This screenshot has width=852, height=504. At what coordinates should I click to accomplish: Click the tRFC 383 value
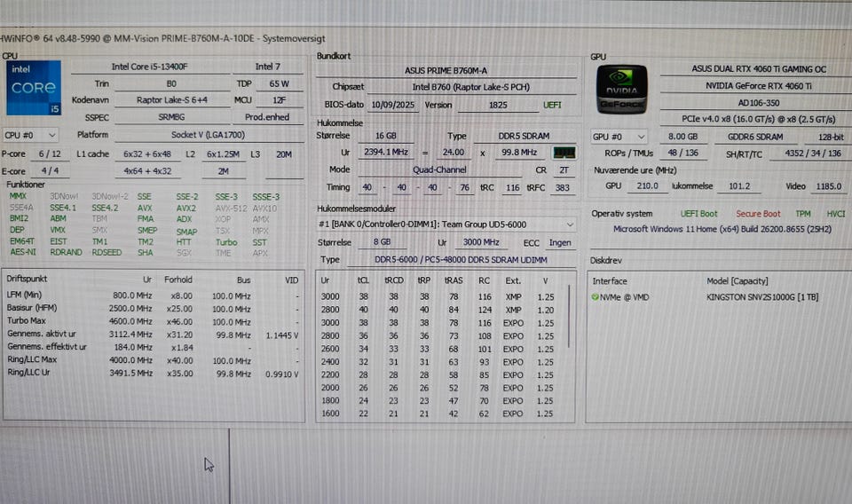click(563, 187)
